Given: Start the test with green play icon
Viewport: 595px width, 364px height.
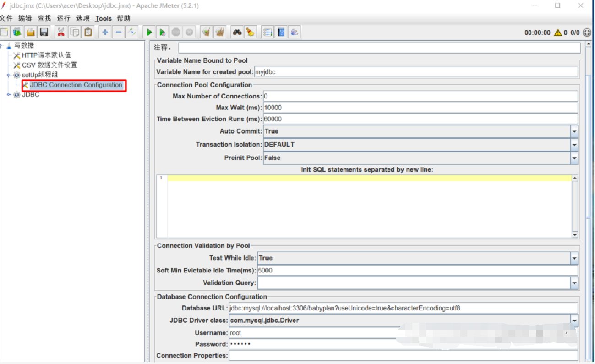Looking at the screenshot, I should (x=149, y=32).
